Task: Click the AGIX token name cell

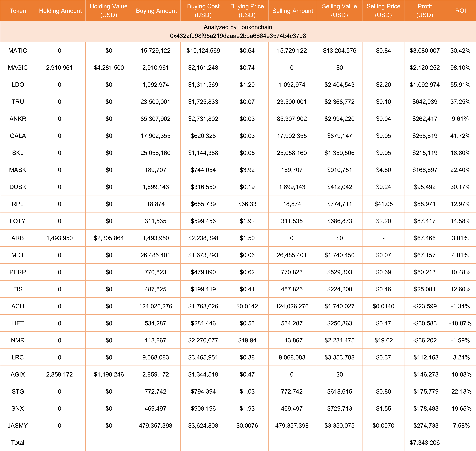Action: 18,374
